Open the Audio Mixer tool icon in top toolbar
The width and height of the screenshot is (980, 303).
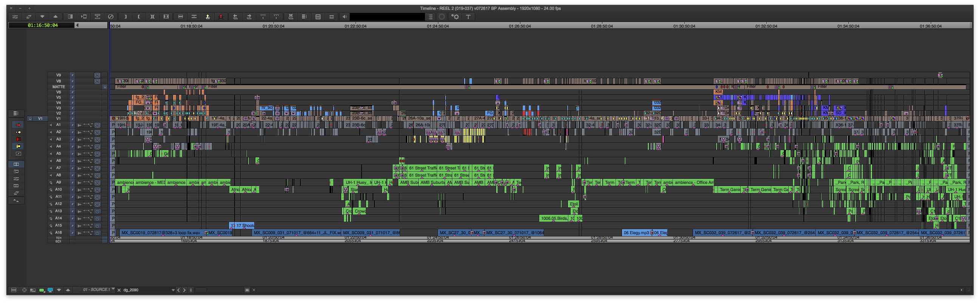(15, 17)
